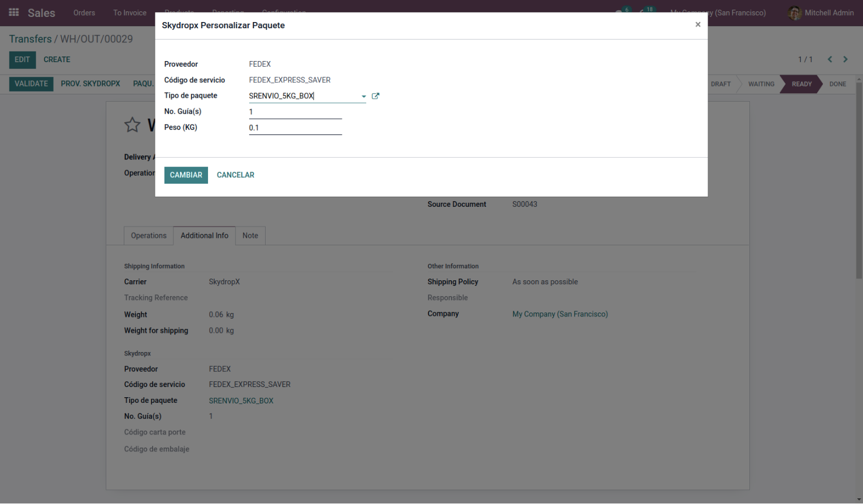863x504 pixels.
Task: Go to previous record arrow
Action: click(830, 59)
